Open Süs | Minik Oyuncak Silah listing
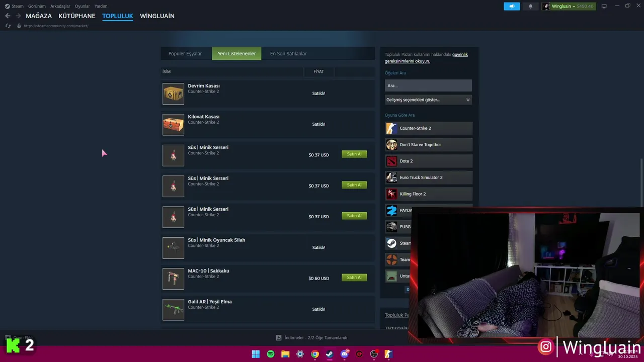The width and height of the screenshot is (644, 362). click(216, 240)
